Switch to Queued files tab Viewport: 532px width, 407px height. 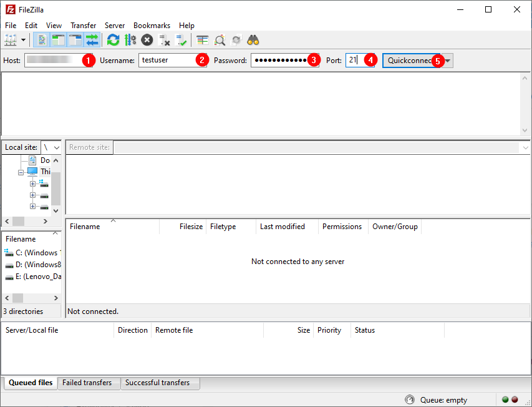pyautogui.click(x=31, y=383)
